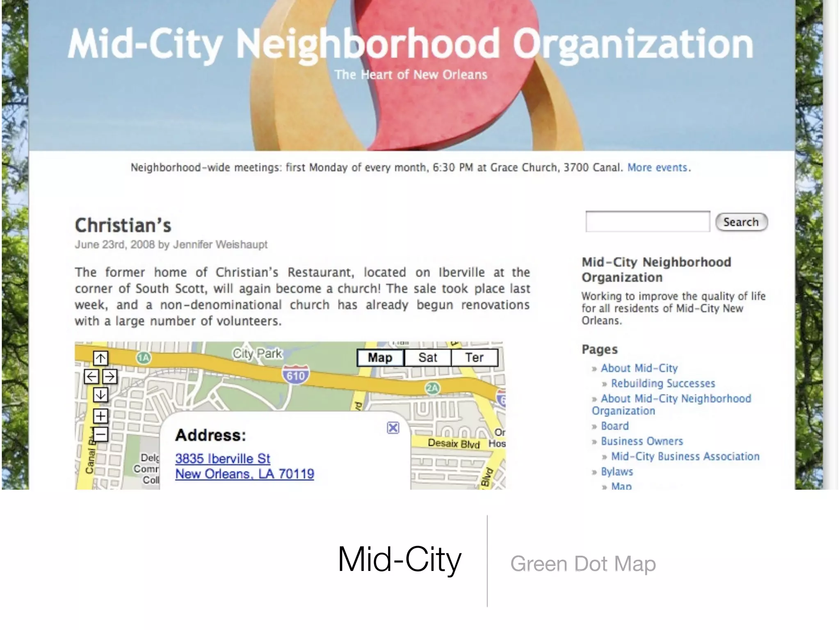This screenshot has width=840, height=630.
Task: Click the 'Address:' heading in bubble
Action: (x=210, y=435)
